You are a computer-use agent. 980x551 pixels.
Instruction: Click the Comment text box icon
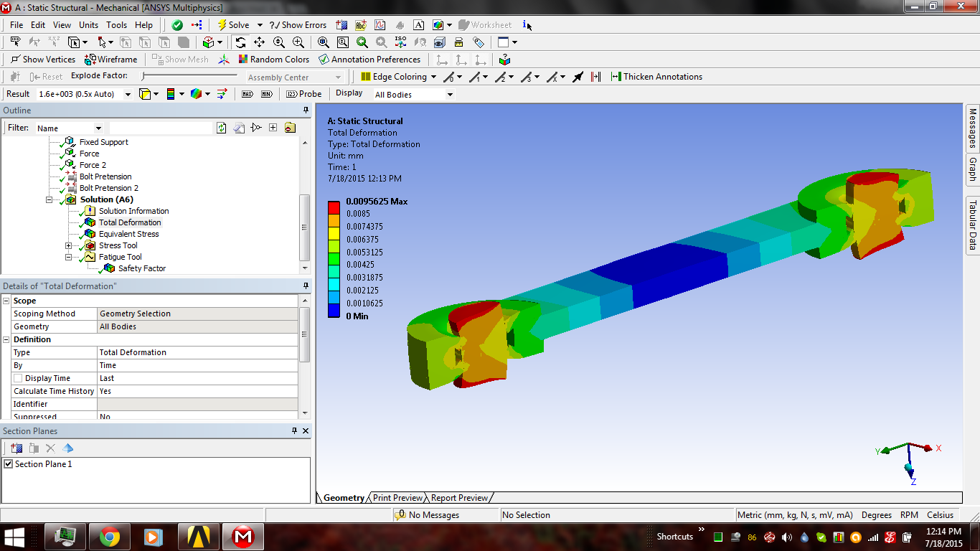coord(419,25)
